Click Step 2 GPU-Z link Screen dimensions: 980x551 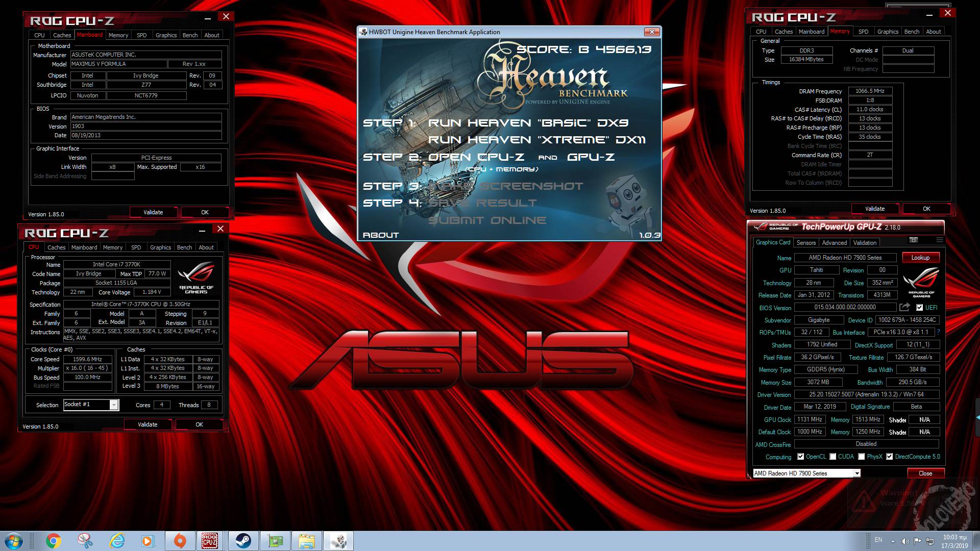pyautogui.click(x=591, y=157)
